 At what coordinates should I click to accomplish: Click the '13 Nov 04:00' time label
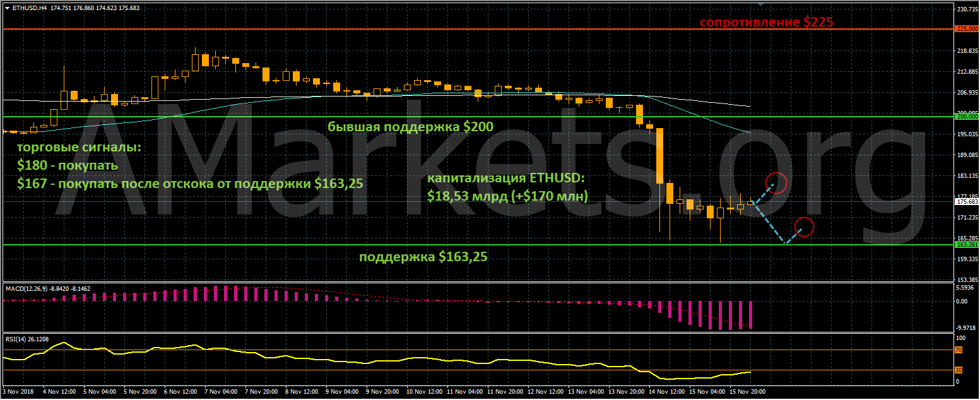click(585, 392)
